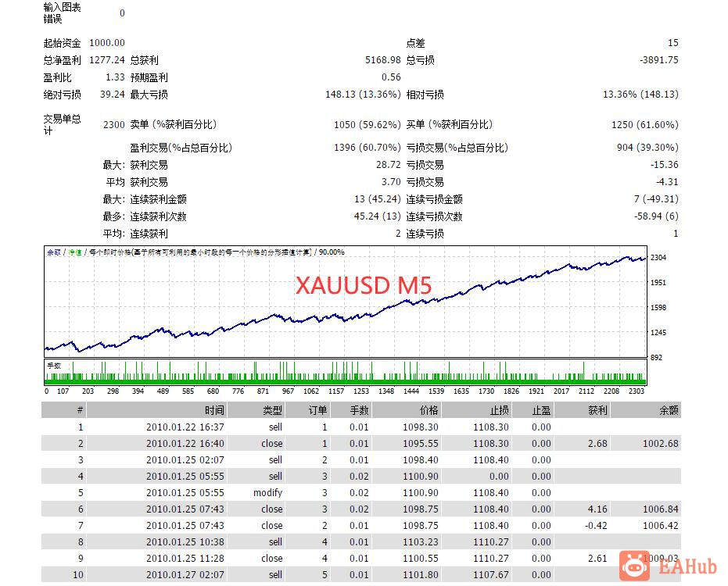Click the 总获利 value 5168.98
Screen dimensions: 728x586
pyautogui.click(x=382, y=60)
